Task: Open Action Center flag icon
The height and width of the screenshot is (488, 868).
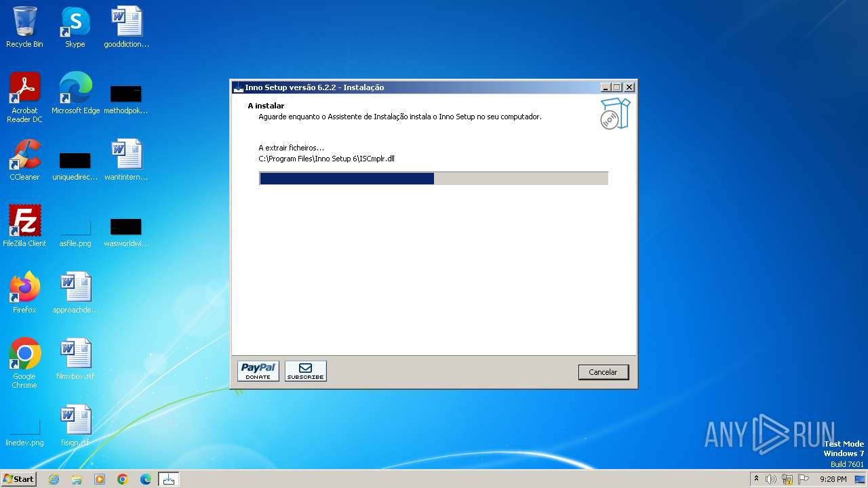Action: [804, 479]
